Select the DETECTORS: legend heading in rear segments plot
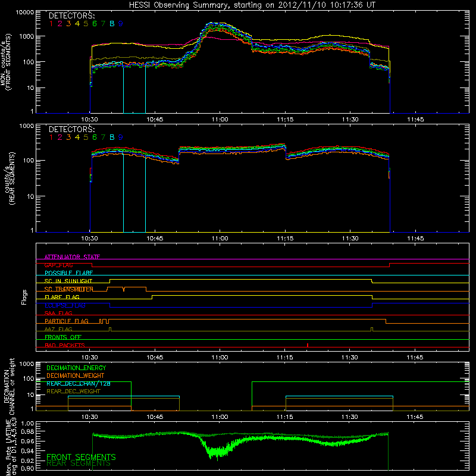This screenshot has height=476, width=476. [x=71, y=129]
